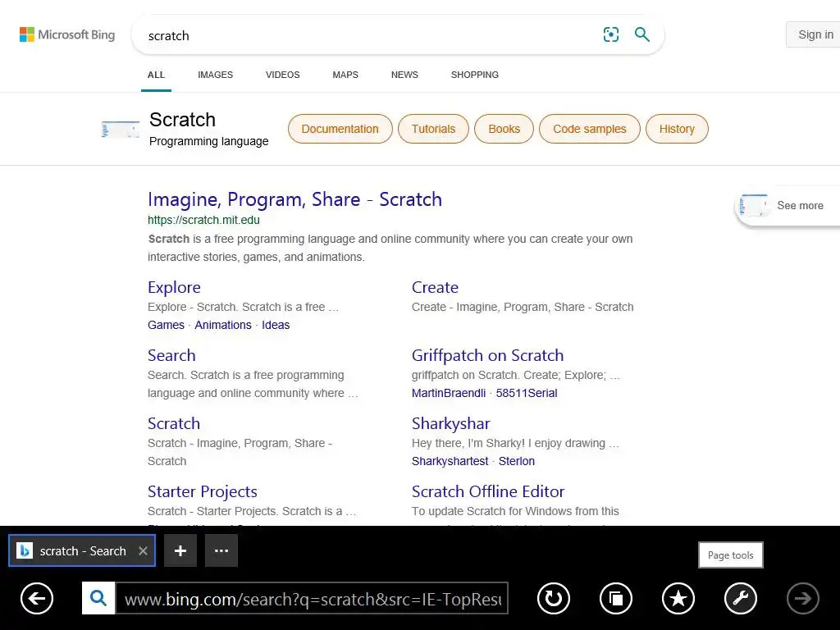The width and height of the screenshot is (840, 630).
Task: Open the MartinBraendli link
Action: point(449,393)
